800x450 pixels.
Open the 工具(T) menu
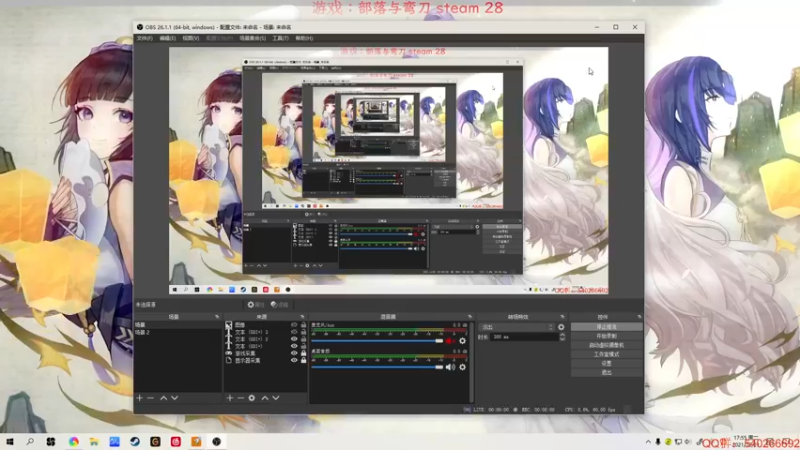pos(280,38)
